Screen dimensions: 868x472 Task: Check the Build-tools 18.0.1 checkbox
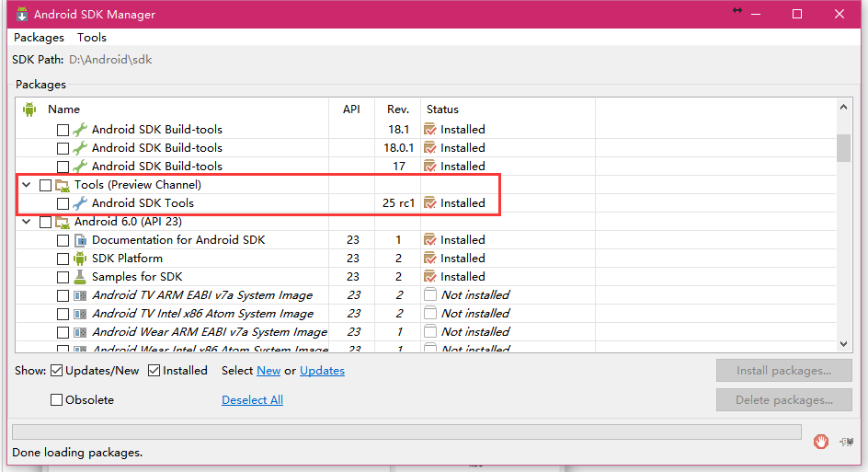click(x=63, y=148)
